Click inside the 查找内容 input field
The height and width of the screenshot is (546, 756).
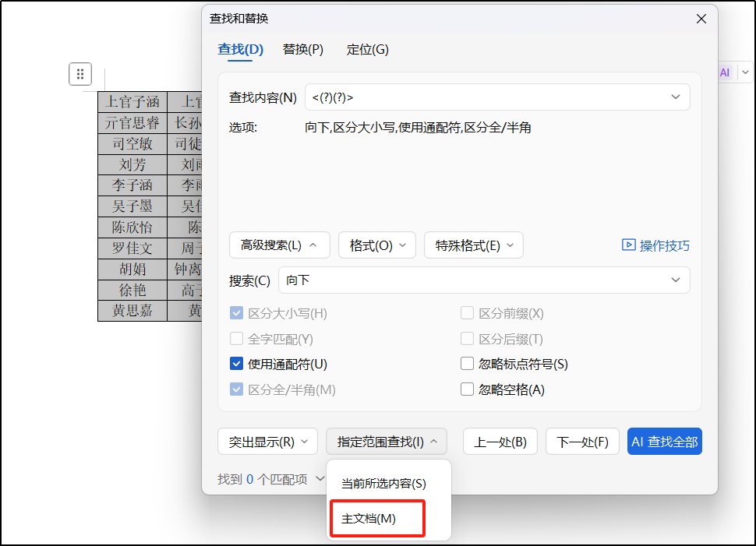(x=468, y=97)
